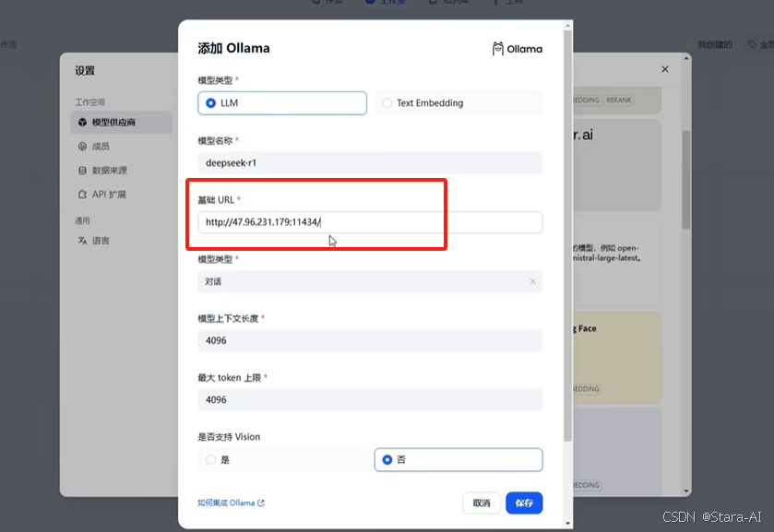Click the 我创建的 filter in background

(x=714, y=45)
